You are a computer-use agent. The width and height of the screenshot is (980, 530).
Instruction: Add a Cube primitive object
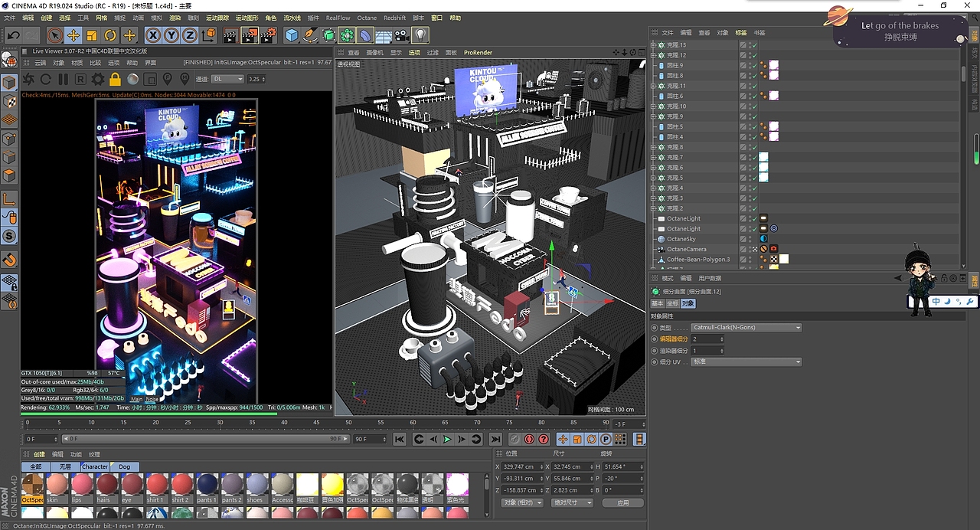point(292,35)
